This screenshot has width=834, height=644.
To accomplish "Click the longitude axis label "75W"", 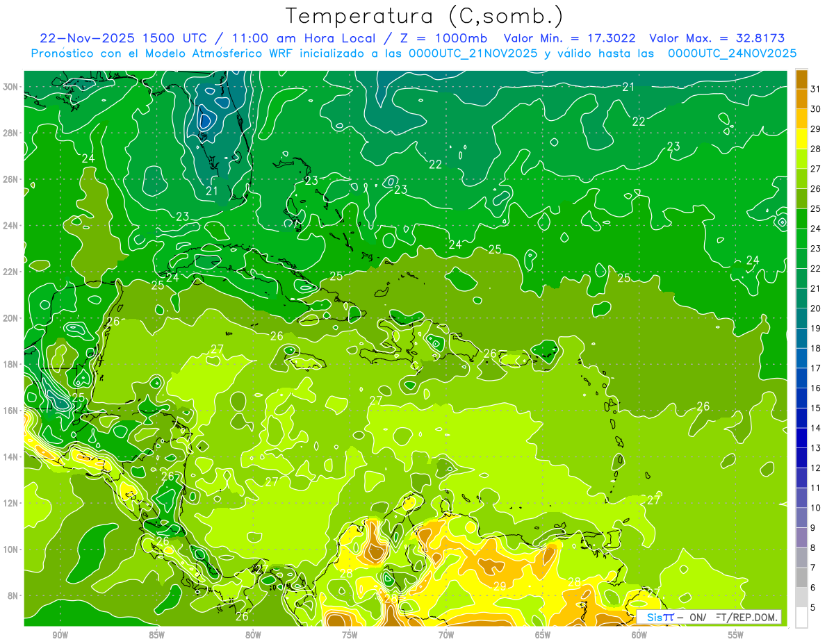I will (x=350, y=635).
